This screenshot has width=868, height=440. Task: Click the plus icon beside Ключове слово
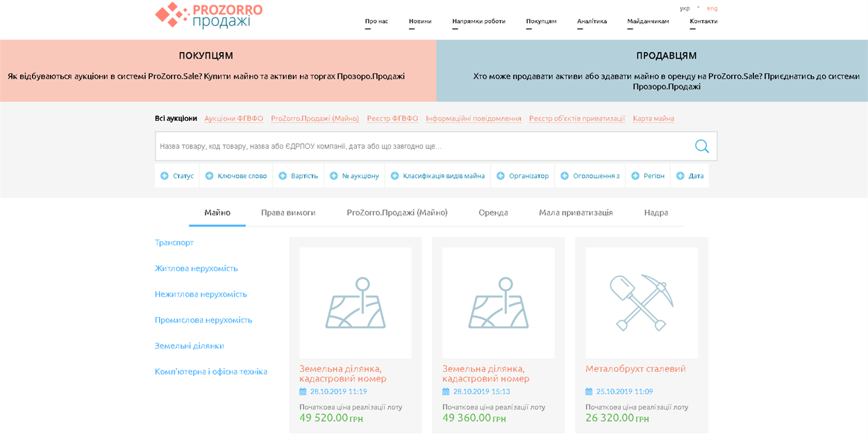tap(209, 176)
